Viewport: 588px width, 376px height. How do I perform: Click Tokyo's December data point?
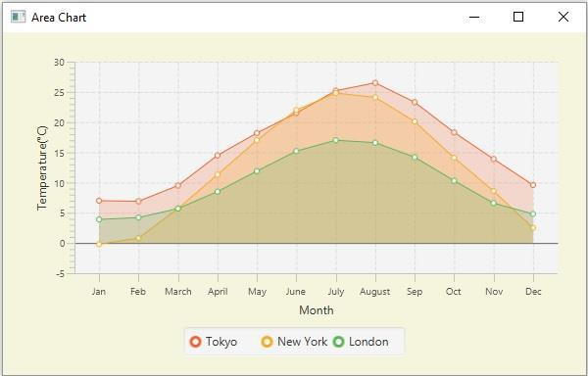pos(533,185)
